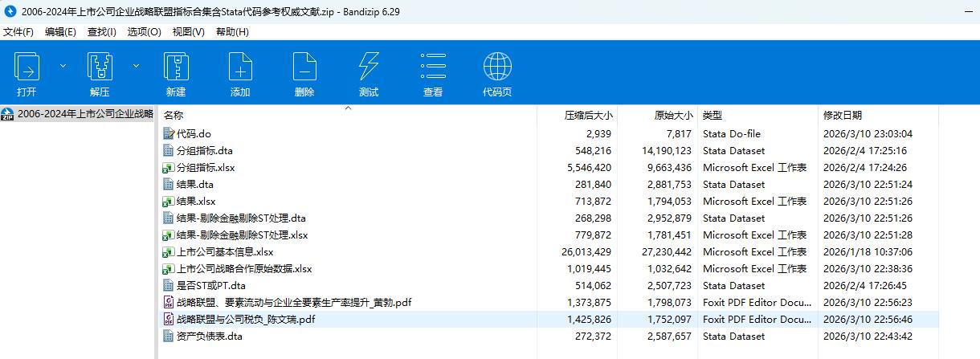980x359 pixels.
Task: Open the 选项(O) menu
Action: pos(145,32)
